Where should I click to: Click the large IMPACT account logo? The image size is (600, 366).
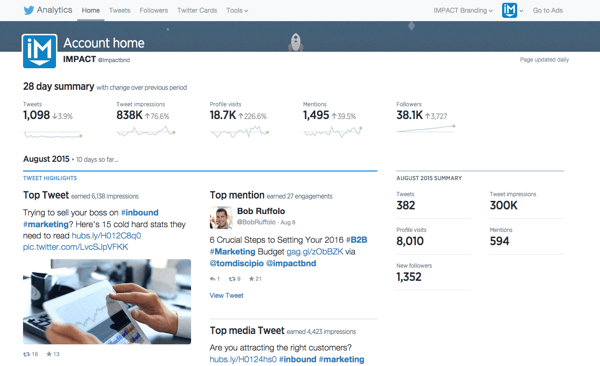(39, 51)
